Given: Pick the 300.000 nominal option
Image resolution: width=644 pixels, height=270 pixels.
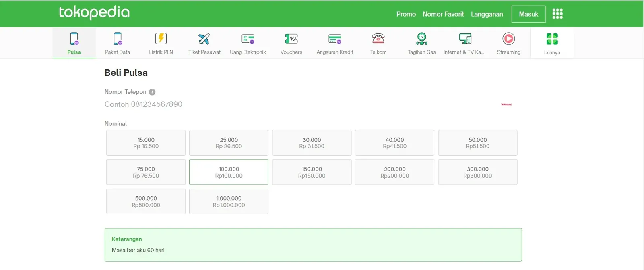Looking at the screenshot, I should [478, 172].
